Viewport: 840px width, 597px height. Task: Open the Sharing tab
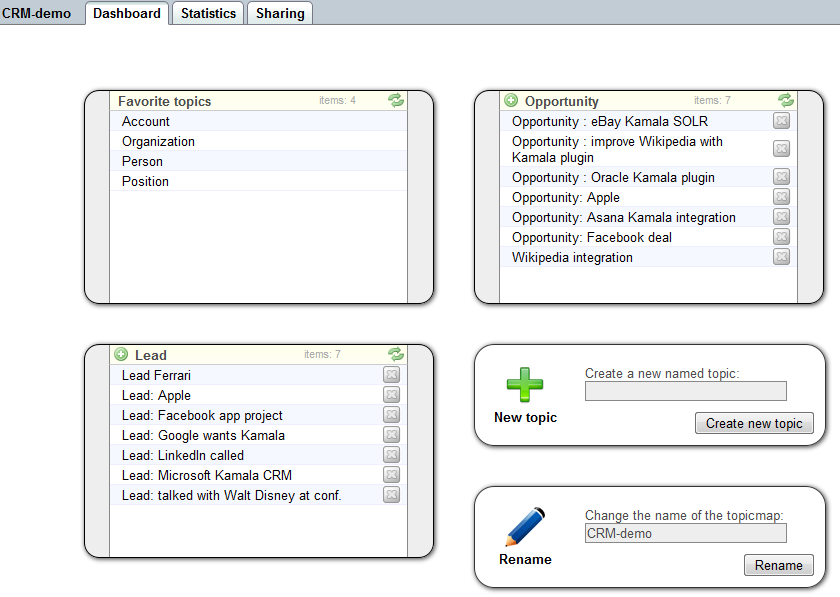[280, 13]
